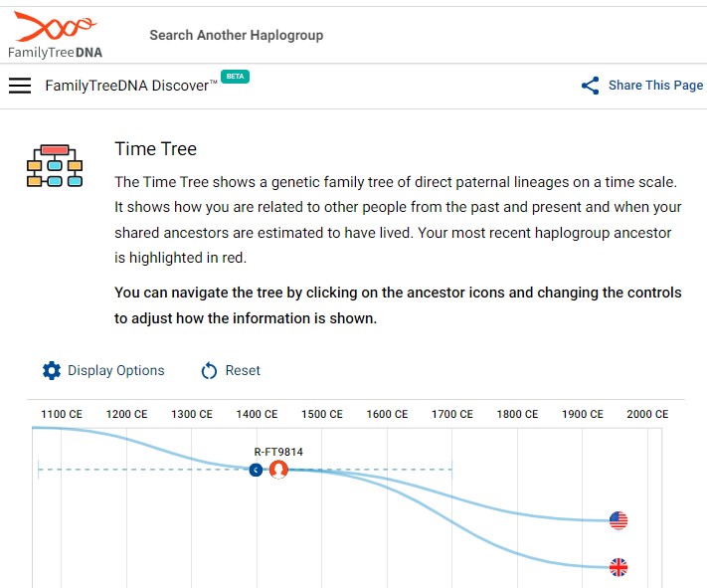This screenshot has width=707, height=588.
Task: Click the BETA badge
Action: click(235, 77)
